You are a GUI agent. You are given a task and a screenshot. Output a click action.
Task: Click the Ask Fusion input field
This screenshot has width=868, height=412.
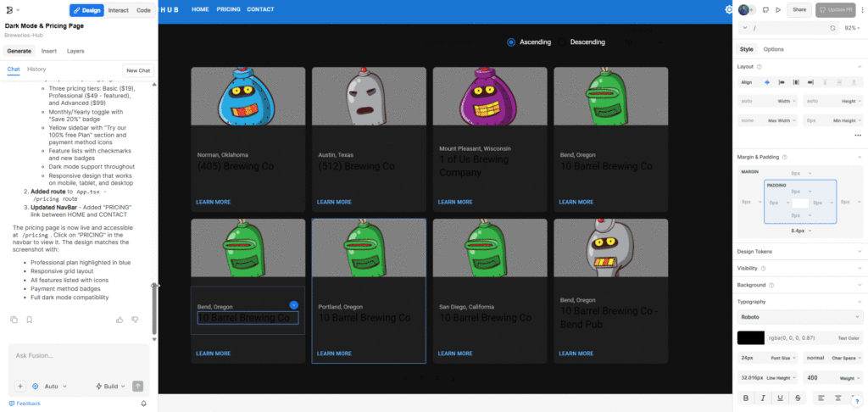point(76,355)
